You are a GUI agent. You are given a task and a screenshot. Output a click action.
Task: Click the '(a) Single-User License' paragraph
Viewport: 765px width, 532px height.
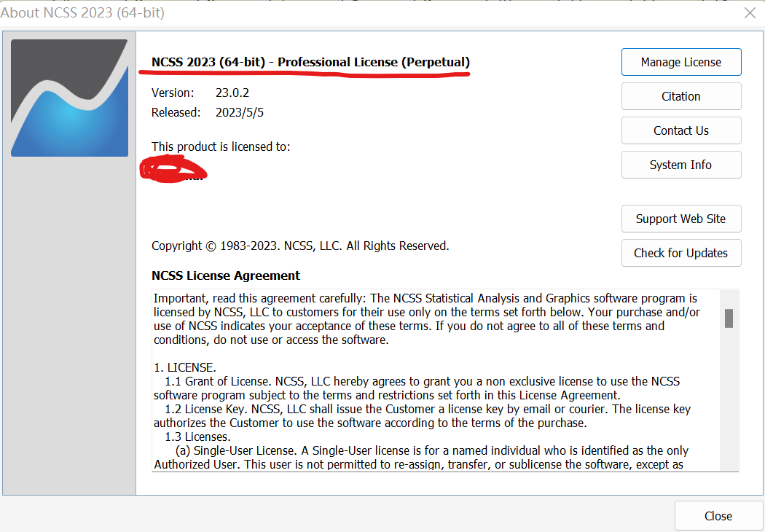(x=421, y=458)
